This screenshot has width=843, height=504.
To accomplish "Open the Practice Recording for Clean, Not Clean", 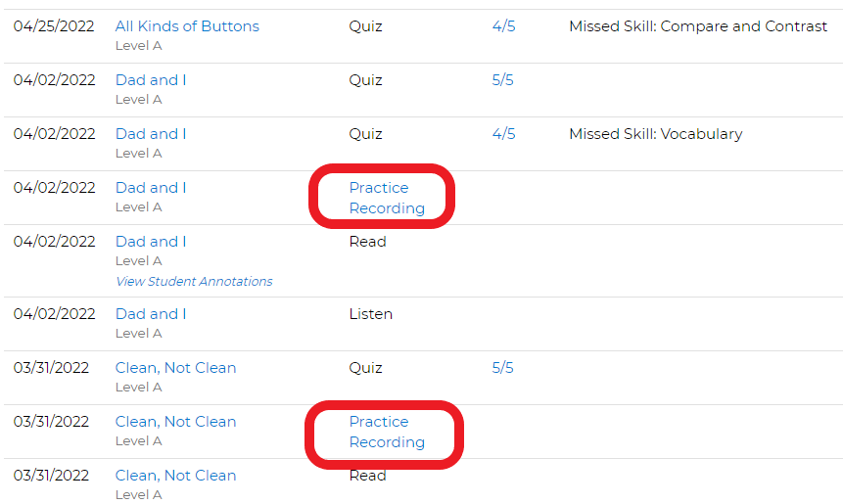I will point(387,432).
